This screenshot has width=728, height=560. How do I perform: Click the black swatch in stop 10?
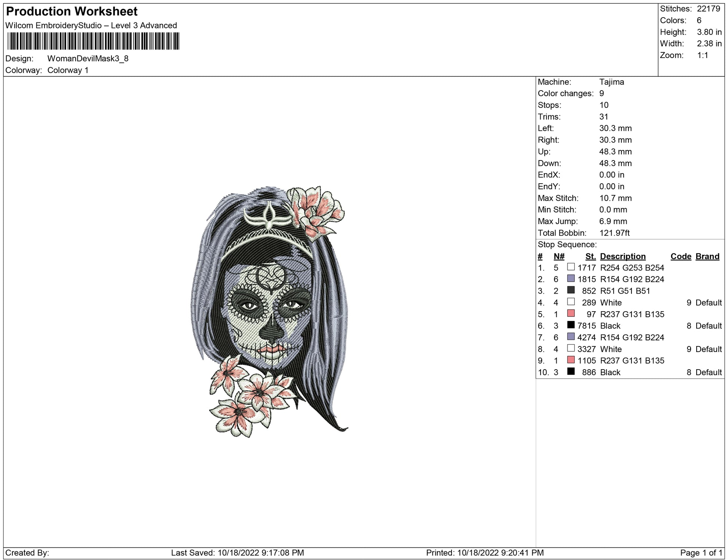[571, 371]
